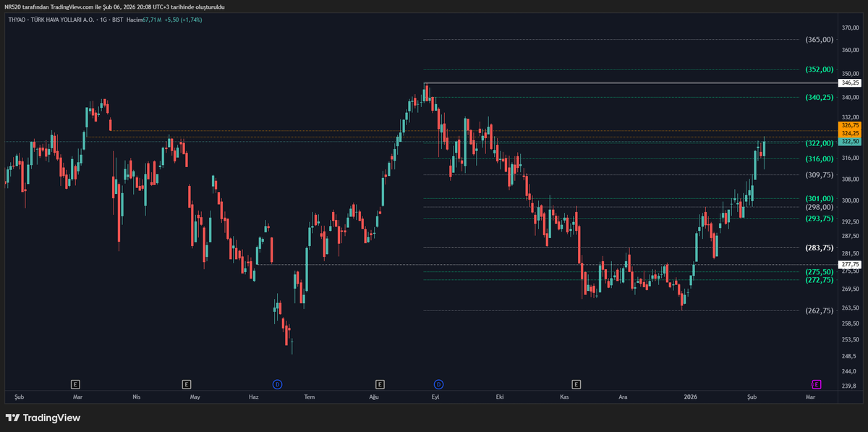Viewport: 868px width, 432px height.
Task: Click the Kas month on the time axis
Action: (565, 397)
